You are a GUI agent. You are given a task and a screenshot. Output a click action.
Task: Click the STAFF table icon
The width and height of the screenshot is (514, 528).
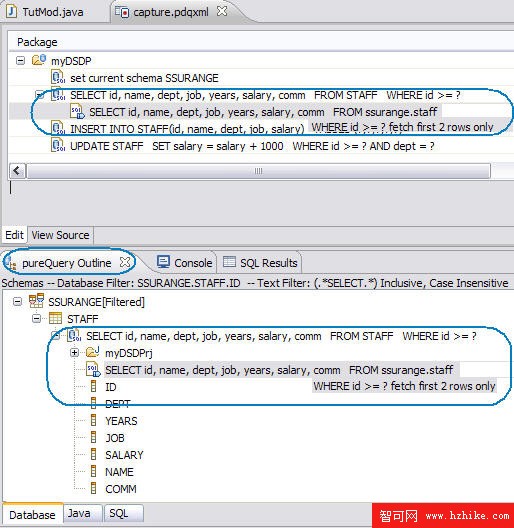(55, 318)
